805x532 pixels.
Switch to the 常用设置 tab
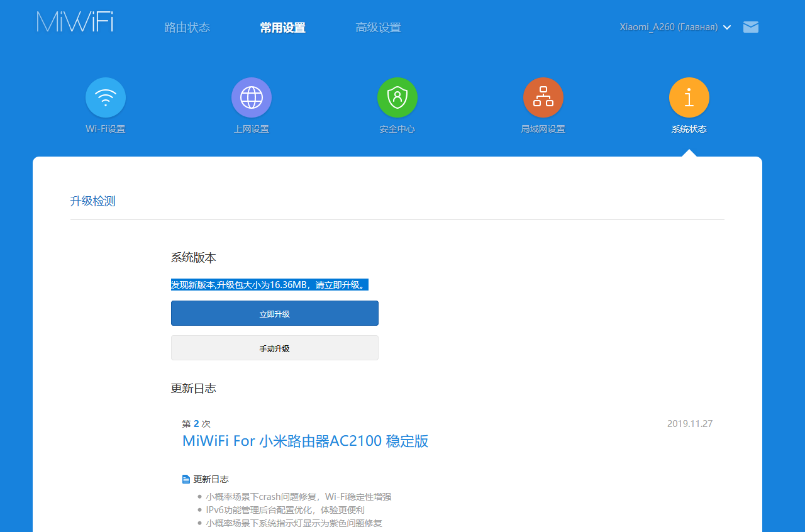[282, 28]
